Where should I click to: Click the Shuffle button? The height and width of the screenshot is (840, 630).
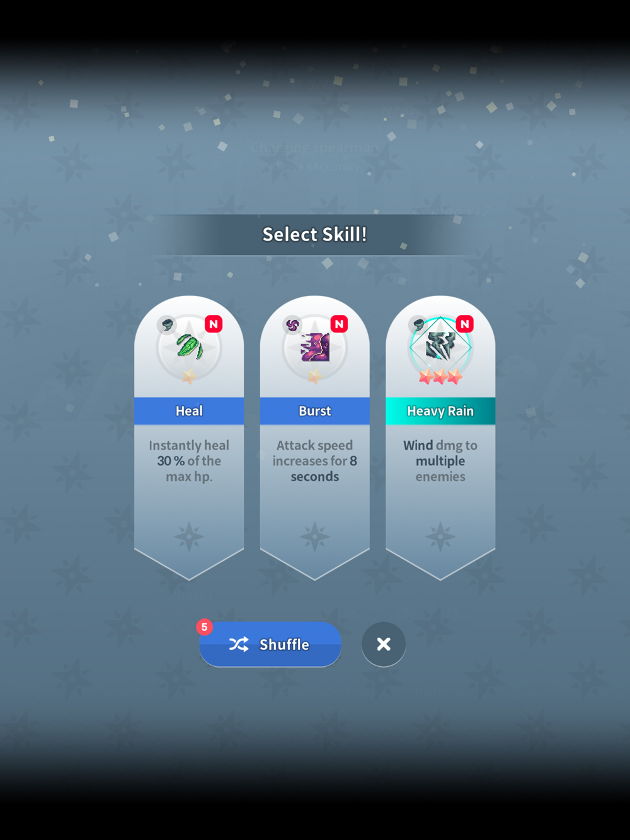click(x=270, y=644)
